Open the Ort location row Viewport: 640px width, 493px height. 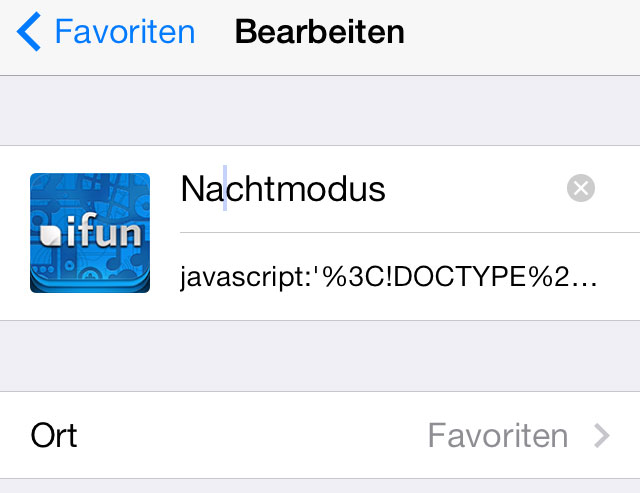320,435
